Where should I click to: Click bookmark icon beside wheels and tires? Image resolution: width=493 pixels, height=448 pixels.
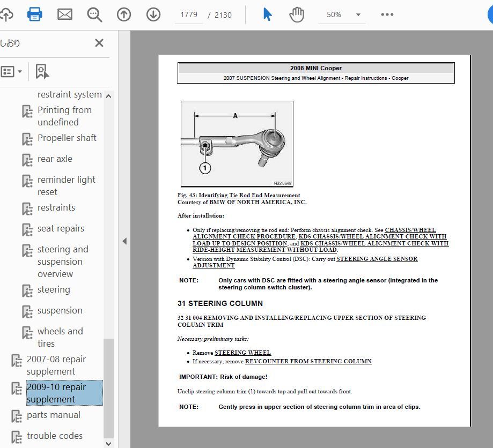tap(27, 333)
